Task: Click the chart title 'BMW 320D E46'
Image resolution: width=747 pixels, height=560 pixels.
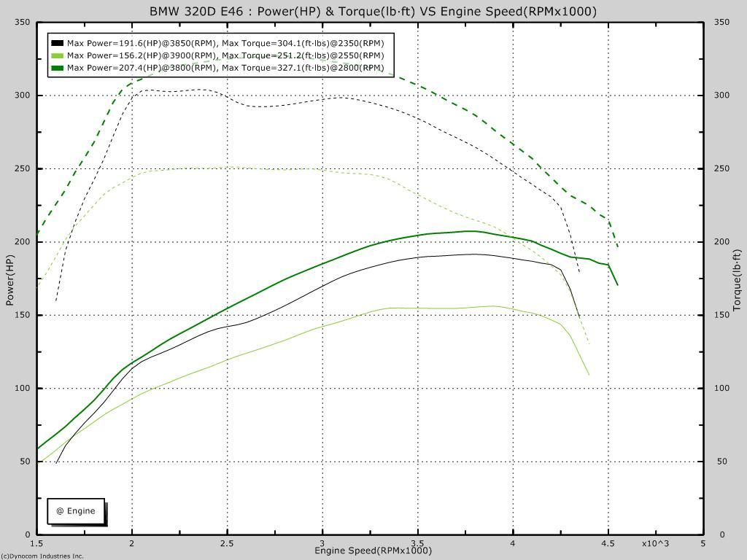Action: (196, 12)
